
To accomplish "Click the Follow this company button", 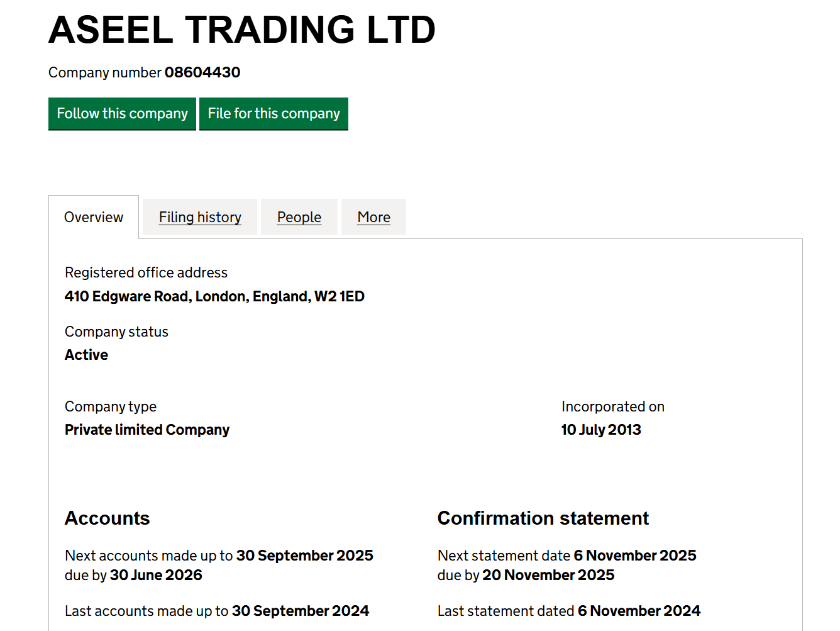I will [122, 113].
